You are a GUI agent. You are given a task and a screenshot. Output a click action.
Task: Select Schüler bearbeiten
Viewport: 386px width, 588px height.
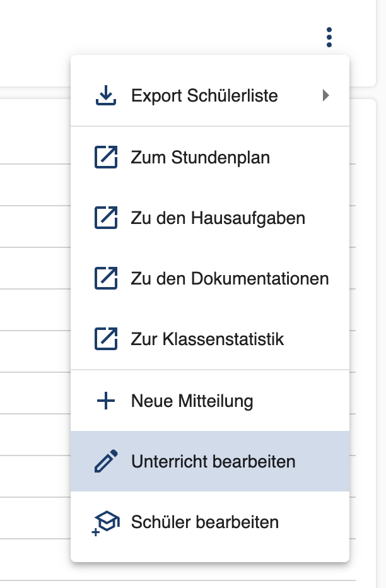(205, 522)
